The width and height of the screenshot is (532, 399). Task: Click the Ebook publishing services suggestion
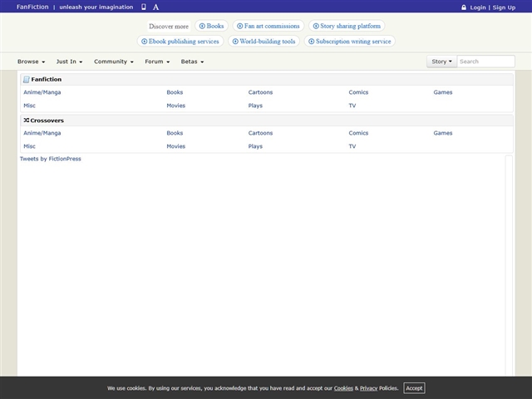180,41
